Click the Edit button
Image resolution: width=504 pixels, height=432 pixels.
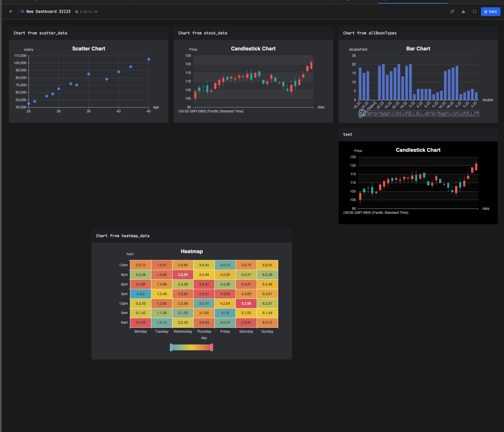[491, 12]
